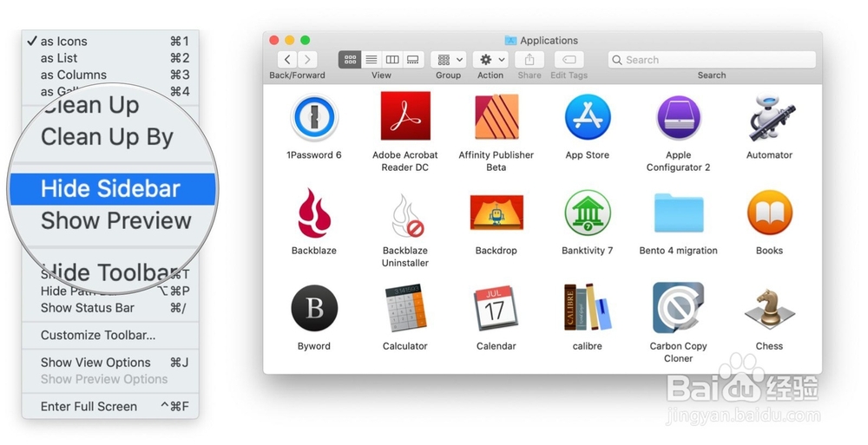
Task: Go forward with the Forward arrow
Action: pyautogui.click(x=308, y=59)
